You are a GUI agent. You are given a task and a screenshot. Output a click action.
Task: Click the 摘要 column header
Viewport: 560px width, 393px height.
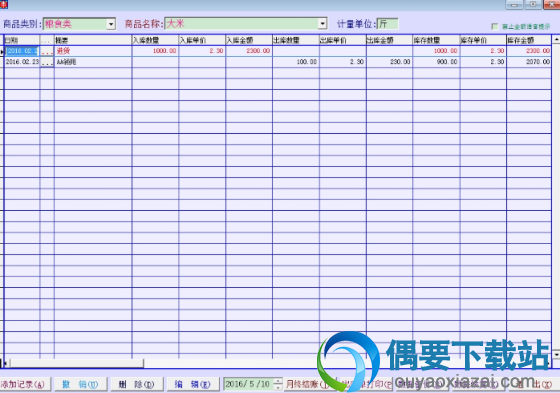pyautogui.click(x=93, y=40)
